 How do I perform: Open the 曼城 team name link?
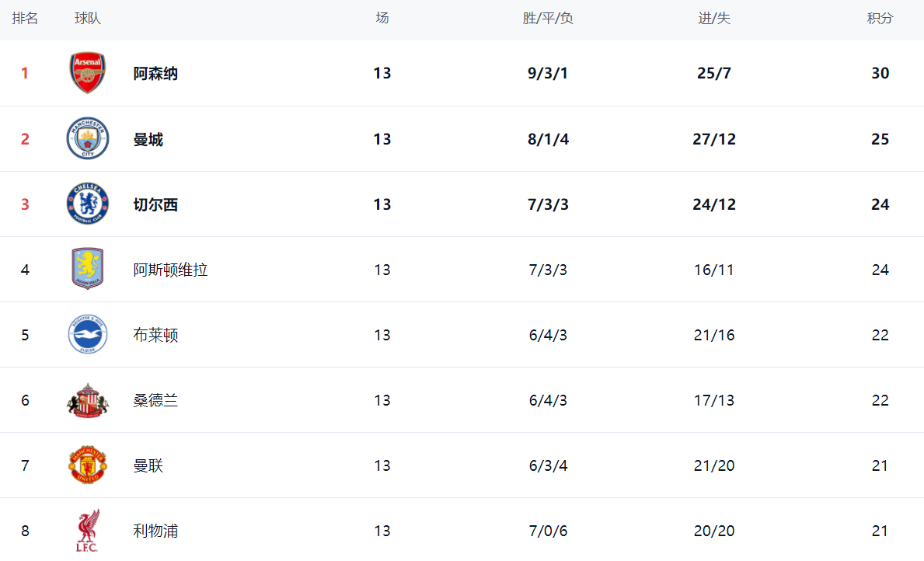click(x=148, y=140)
